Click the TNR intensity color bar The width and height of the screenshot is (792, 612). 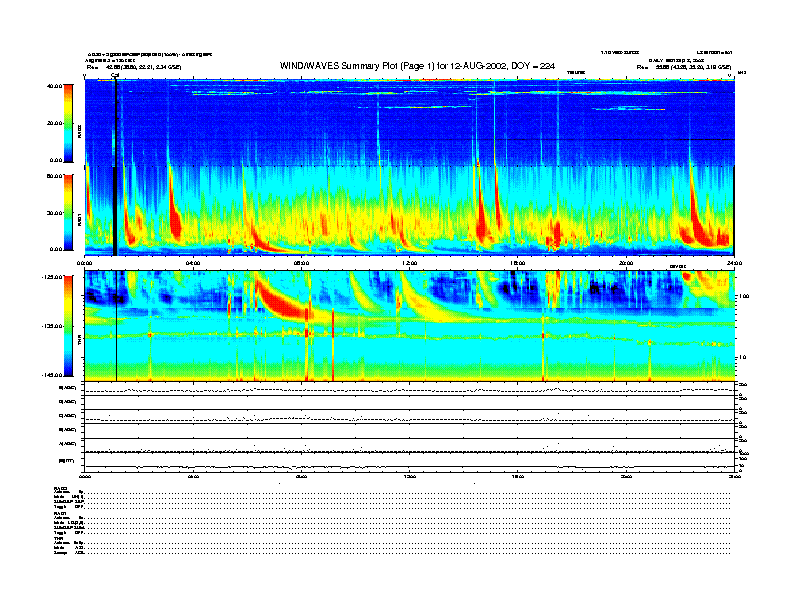click(68, 326)
